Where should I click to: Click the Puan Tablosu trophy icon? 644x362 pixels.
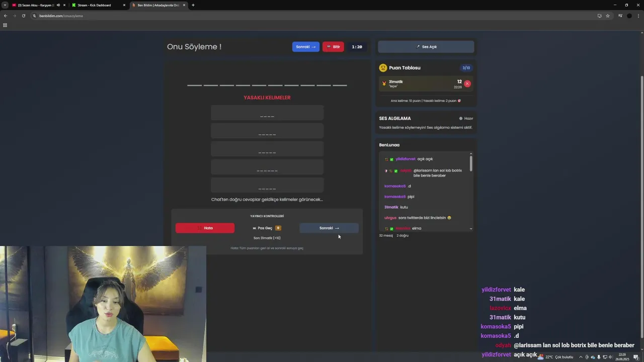coord(383,67)
